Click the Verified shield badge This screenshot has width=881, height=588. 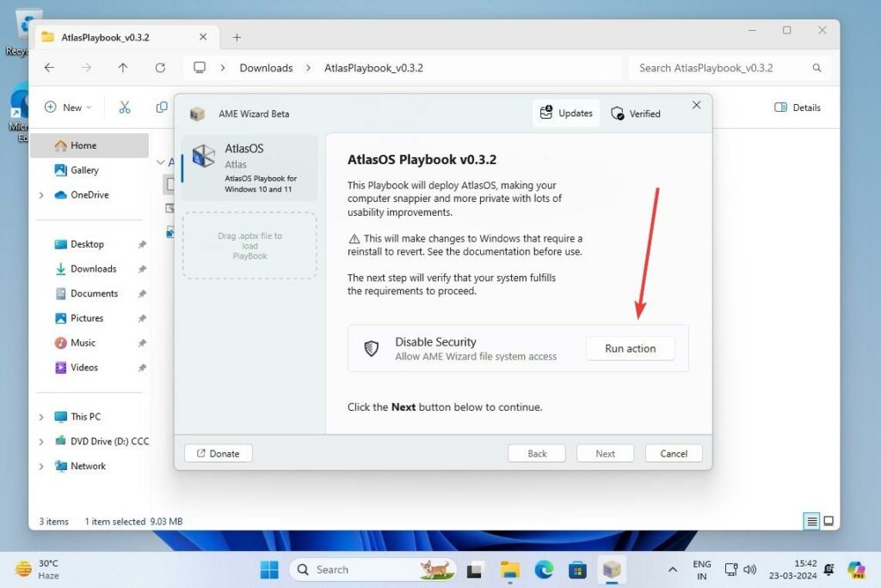click(635, 113)
